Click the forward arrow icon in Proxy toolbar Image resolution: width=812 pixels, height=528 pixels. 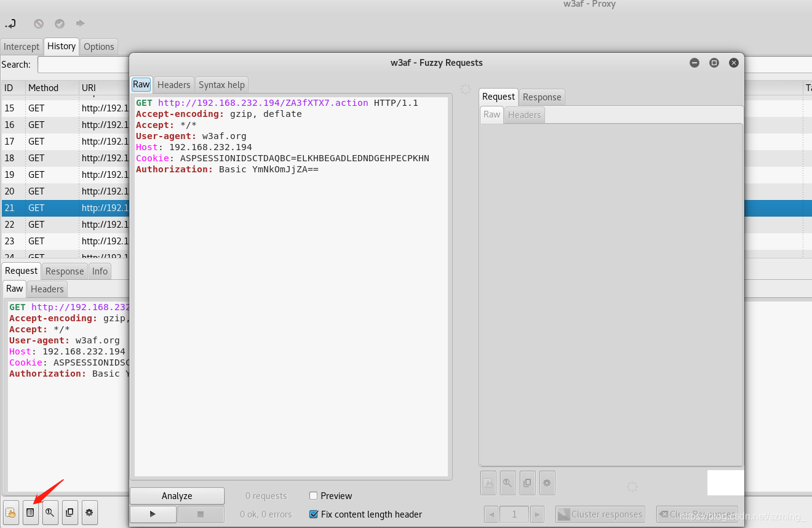click(x=80, y=23)
